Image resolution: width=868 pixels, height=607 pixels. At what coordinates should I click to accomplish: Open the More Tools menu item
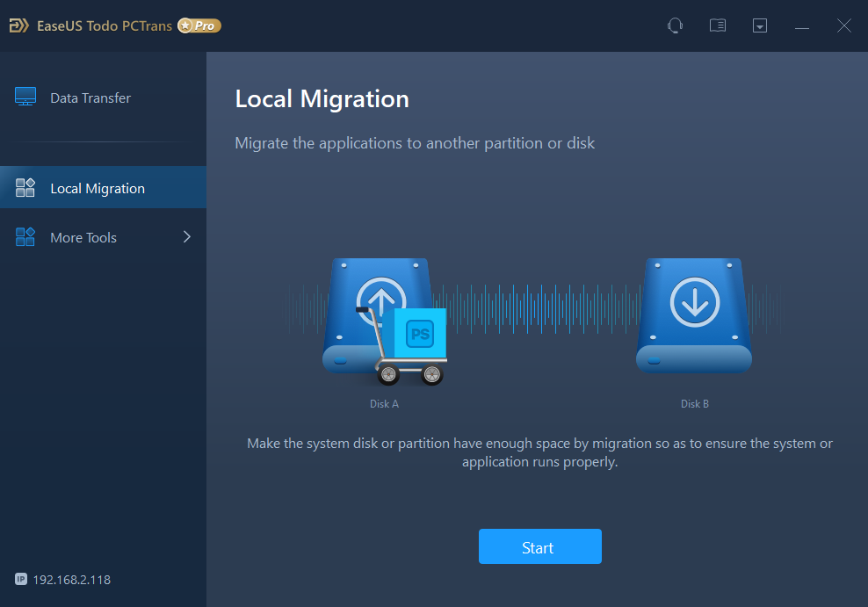[x=103, y=237]
